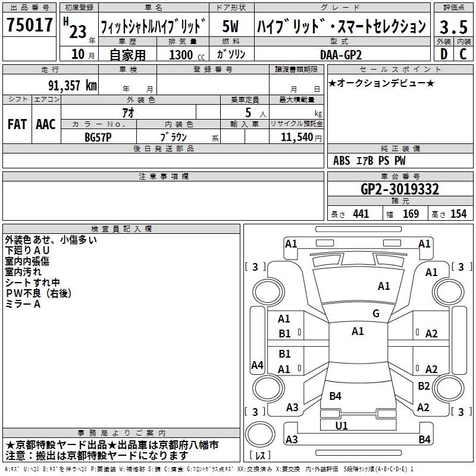Click the U1 mark on the rear bumper
This screenshot has width=476, height=476.
[342, 426]
